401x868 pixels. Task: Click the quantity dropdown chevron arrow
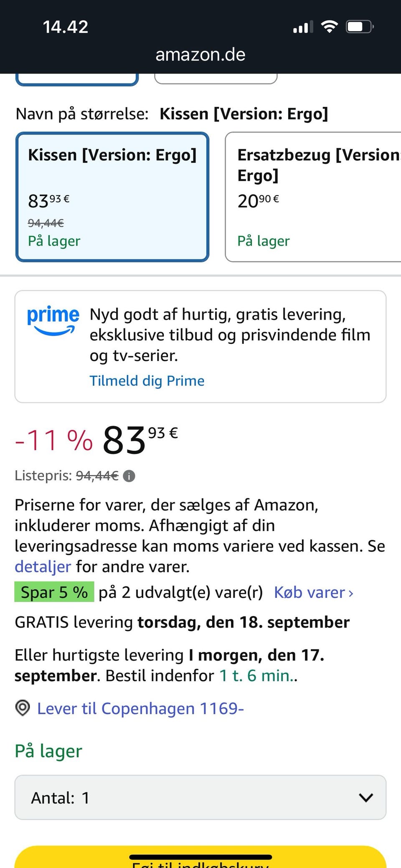click(x=366, y=798)
